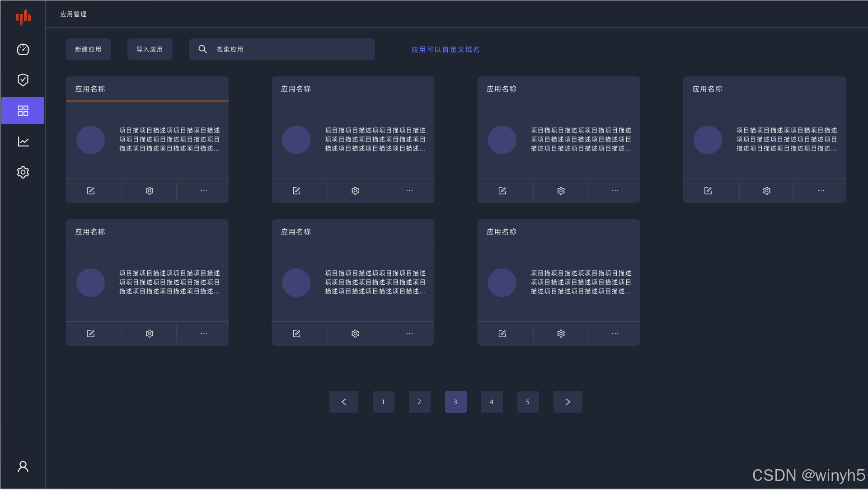Open gear settings on second top-row card

[355, 191]
